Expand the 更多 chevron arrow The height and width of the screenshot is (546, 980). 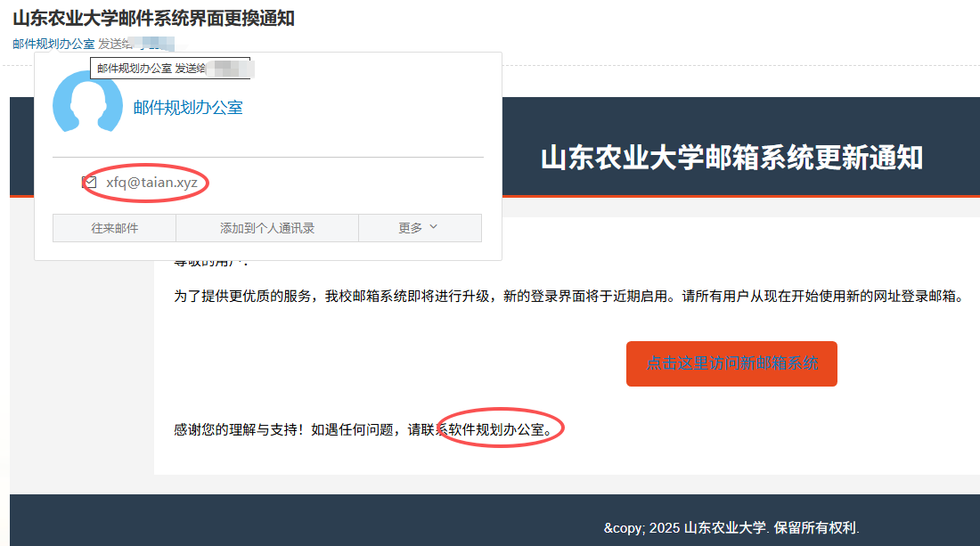tap(434, 227)
